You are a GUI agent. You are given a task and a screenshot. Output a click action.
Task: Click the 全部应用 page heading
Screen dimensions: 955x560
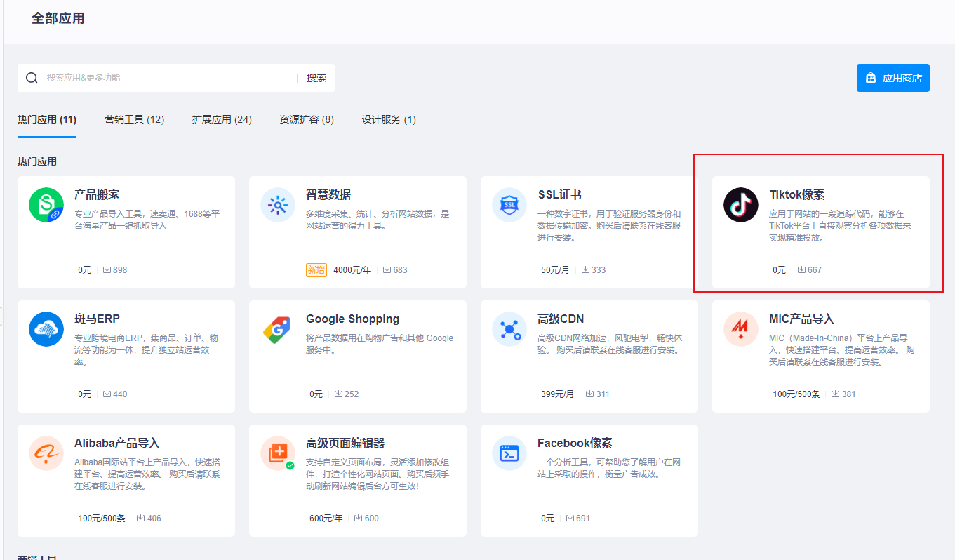pyautogui.click(x=58, y=18)
